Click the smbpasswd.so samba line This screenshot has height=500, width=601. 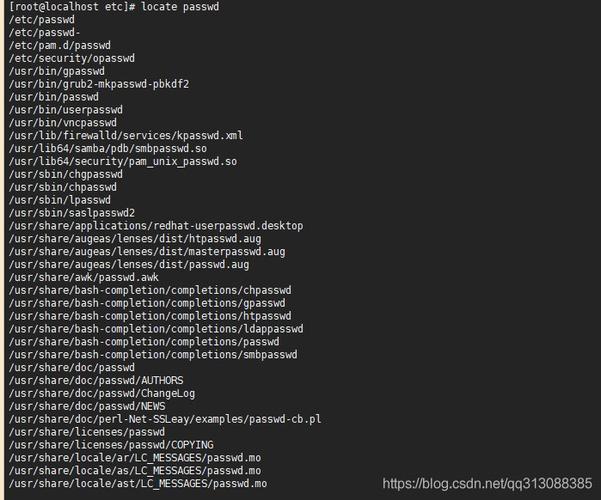point(108,149)
